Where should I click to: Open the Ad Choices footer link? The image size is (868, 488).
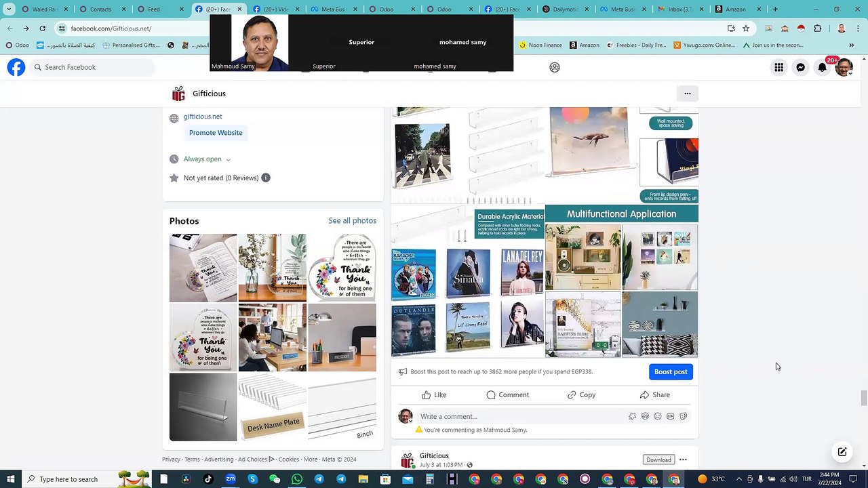coord(256,460)
